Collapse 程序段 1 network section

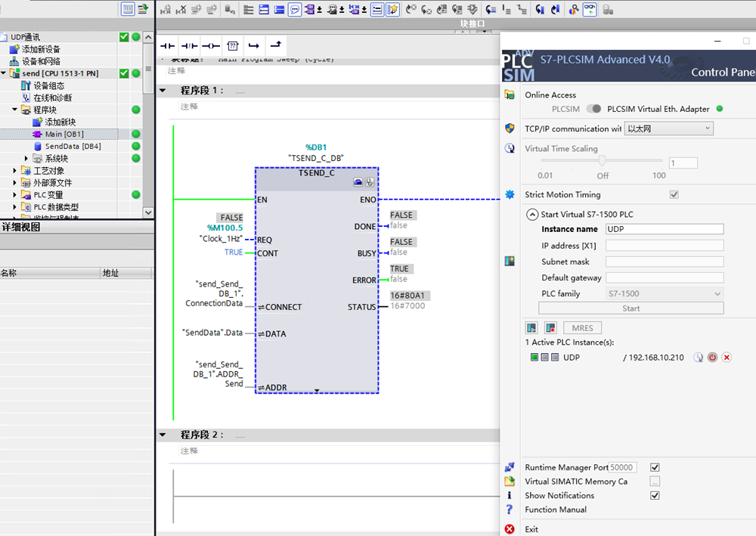163,91
